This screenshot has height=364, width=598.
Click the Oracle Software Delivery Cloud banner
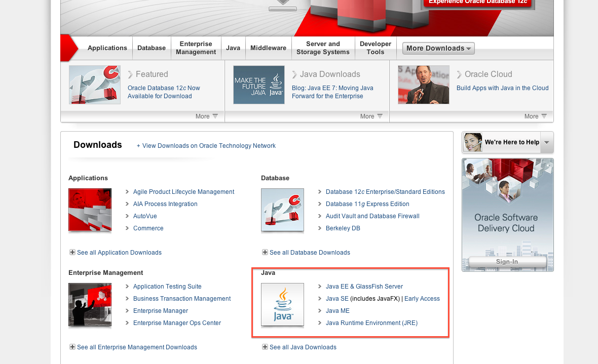508,215
